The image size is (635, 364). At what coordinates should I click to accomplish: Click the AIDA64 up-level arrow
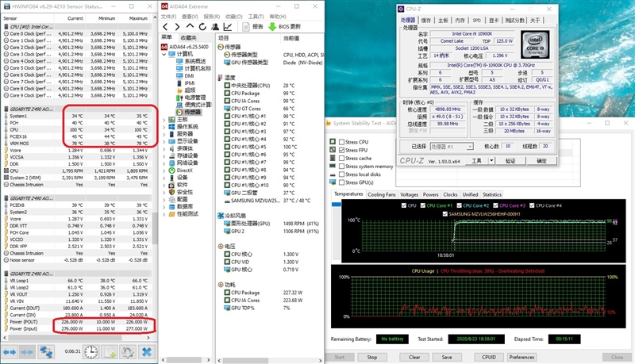pyautogui.click(x=190, y=26)
